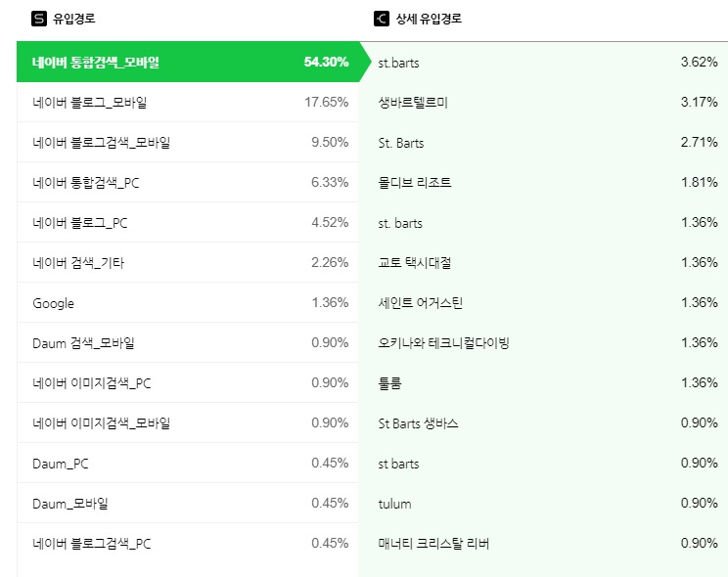
Task: Select the 네이버 블로그_PC row
Action: [x=188, y=222]
